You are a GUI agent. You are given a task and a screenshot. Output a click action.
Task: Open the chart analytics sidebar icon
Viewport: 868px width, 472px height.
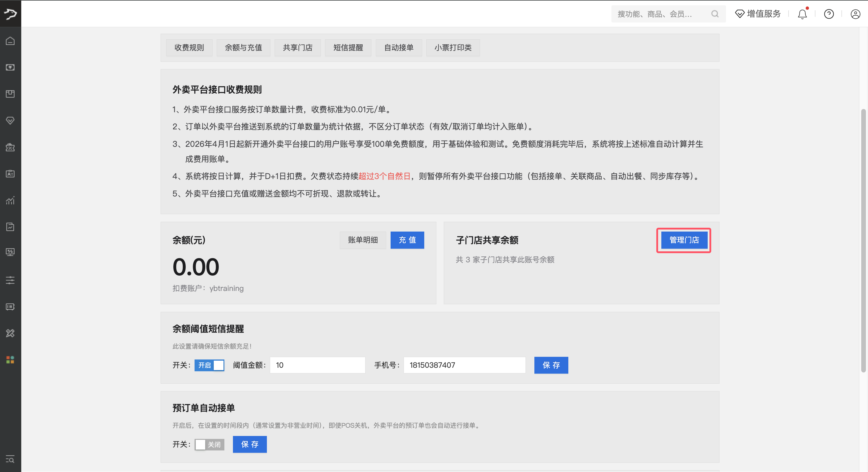10,200
